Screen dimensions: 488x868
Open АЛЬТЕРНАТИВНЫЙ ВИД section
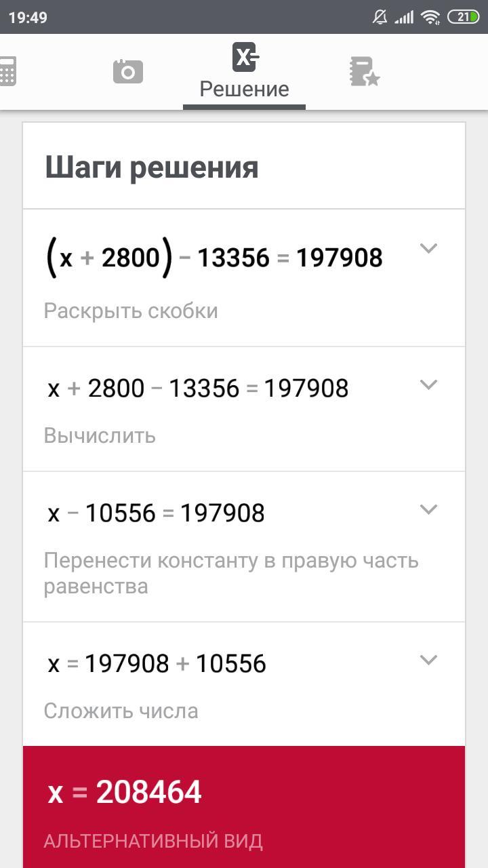pos(153,842)
